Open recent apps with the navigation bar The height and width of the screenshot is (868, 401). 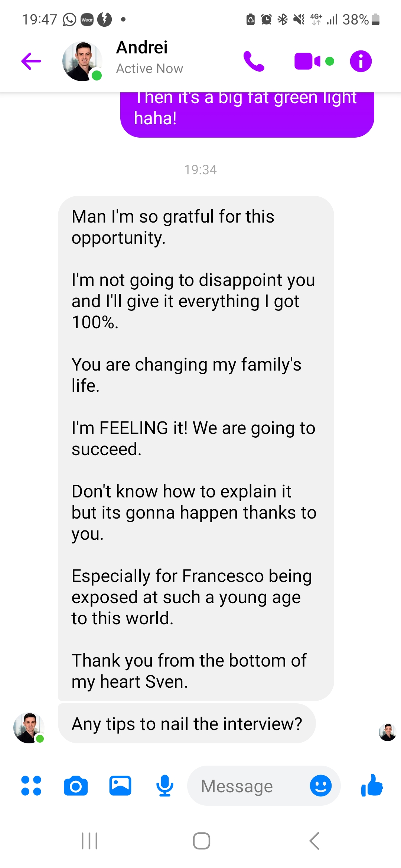point(89,841)
